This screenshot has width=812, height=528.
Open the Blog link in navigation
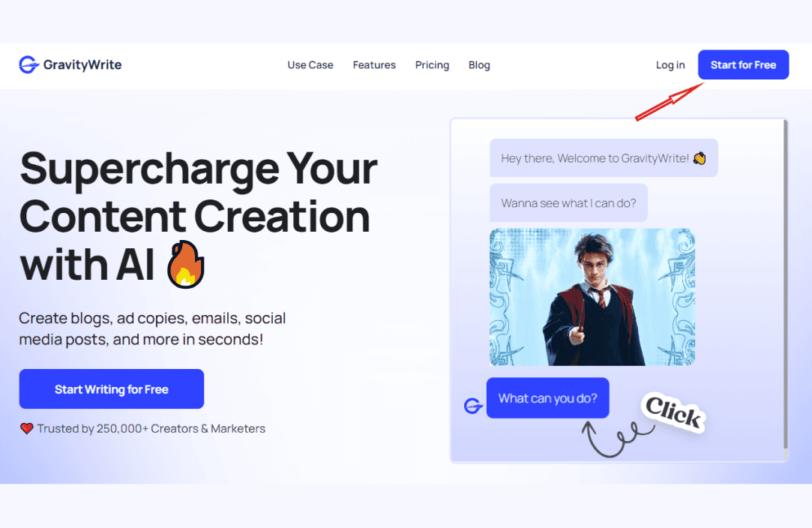[479, 64]
